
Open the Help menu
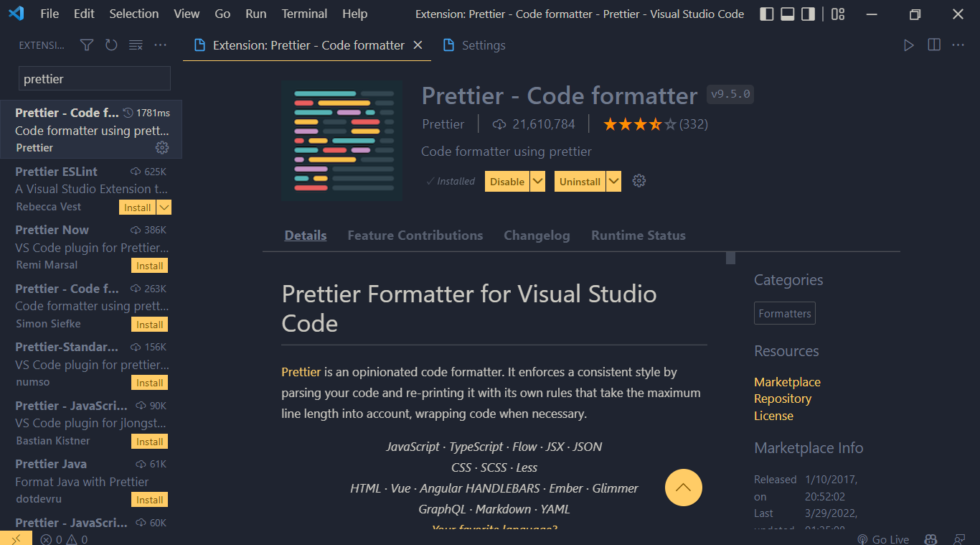pos(354,14)
